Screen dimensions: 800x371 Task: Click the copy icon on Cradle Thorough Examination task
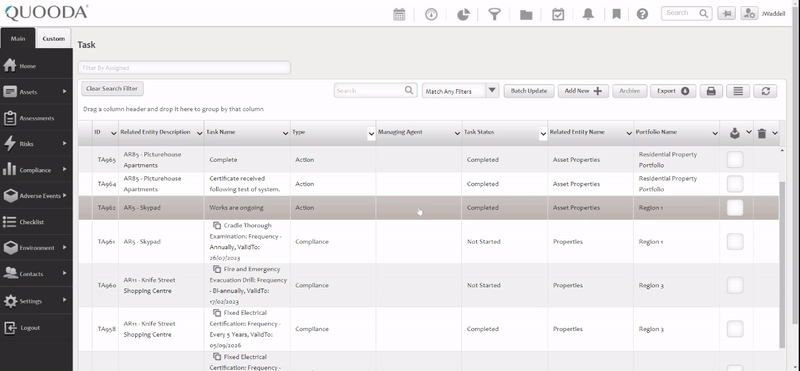coord(216,225)
